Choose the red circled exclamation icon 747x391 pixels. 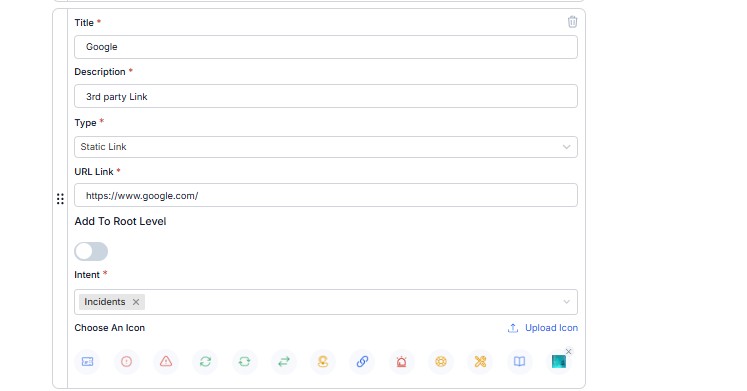point(126,361)
